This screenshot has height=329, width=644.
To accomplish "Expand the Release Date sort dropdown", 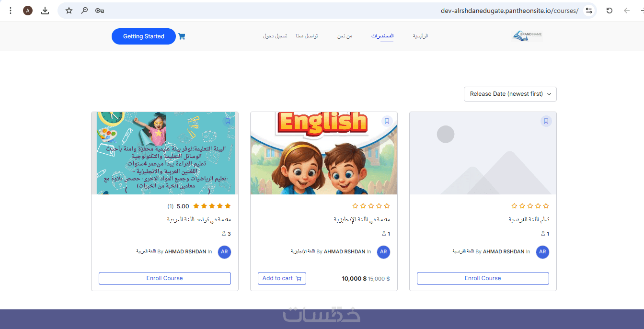I will (x=510, y=94).
